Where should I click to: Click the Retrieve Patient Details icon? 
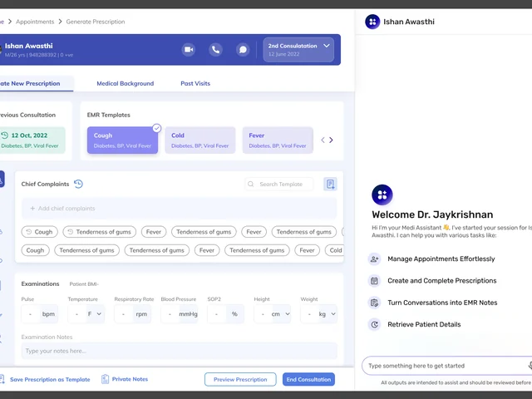375,324
